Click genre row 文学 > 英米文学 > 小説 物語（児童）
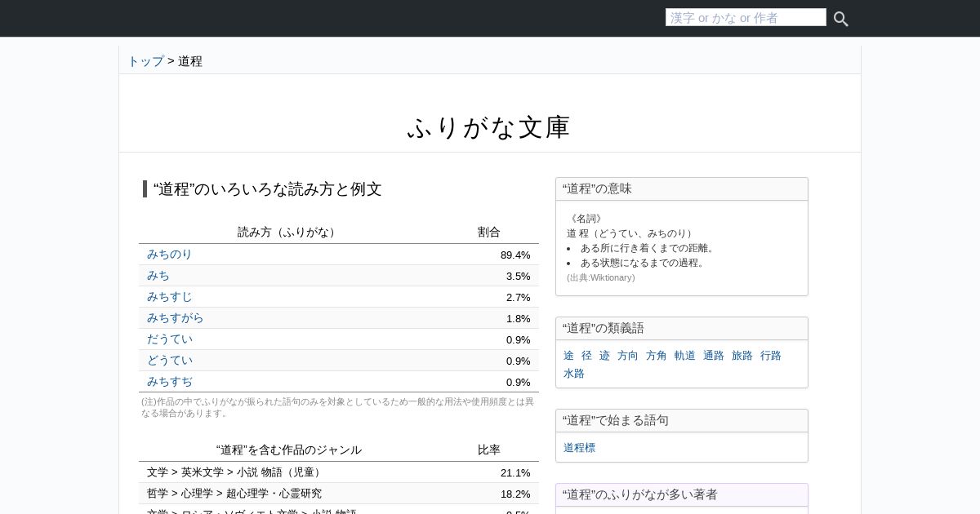 coord(339,472)
